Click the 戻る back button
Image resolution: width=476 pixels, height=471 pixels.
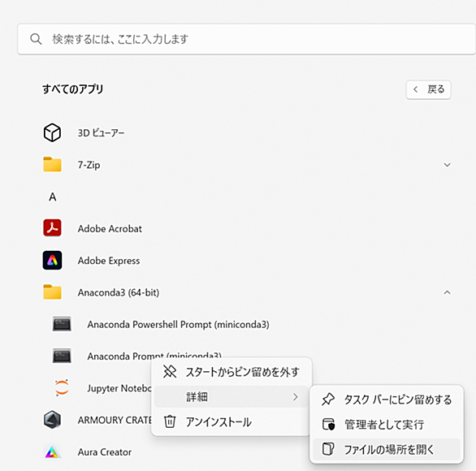click(x=429, y=89)
